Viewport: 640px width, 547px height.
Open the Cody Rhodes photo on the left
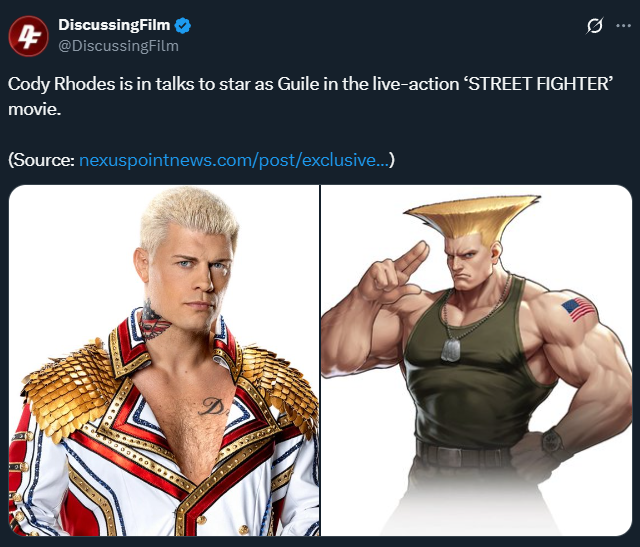pyautogui.click(x=164, y=360)
